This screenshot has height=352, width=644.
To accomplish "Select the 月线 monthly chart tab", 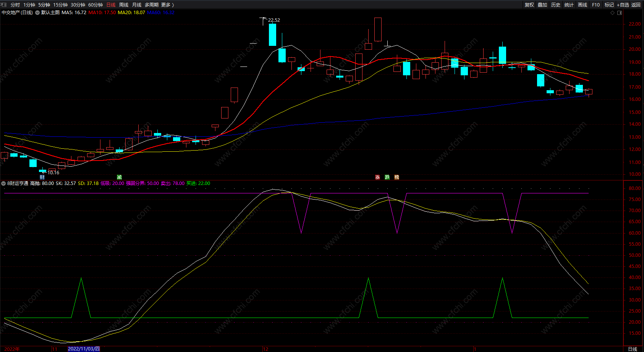I will [137, 5].
